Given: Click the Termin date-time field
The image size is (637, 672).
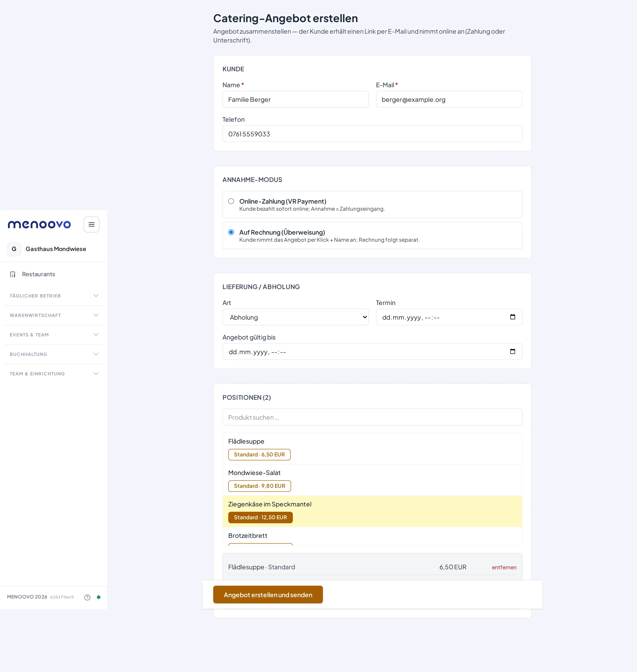Looking at the screenshot, I should (449, 317).
